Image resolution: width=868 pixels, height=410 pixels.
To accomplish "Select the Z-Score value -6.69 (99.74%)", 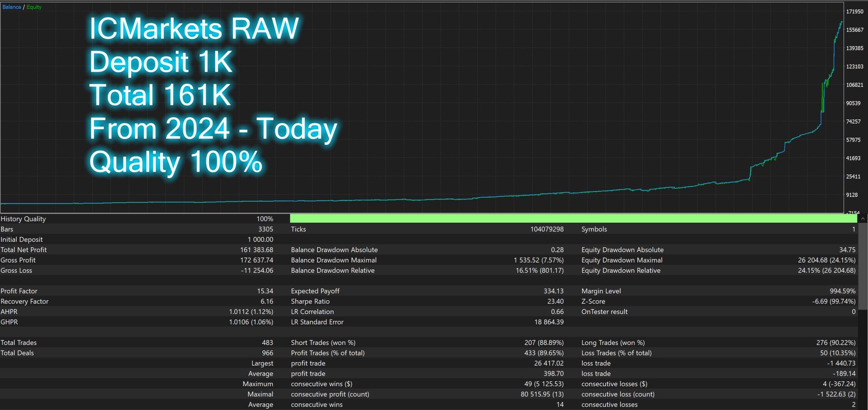I will (x=834, y=302).
